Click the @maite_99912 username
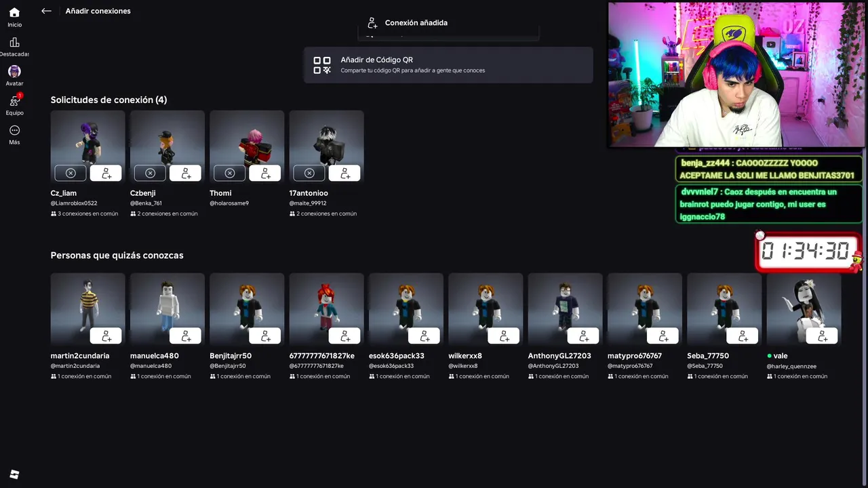Screen dimensions: 868x488 point(308,203)
